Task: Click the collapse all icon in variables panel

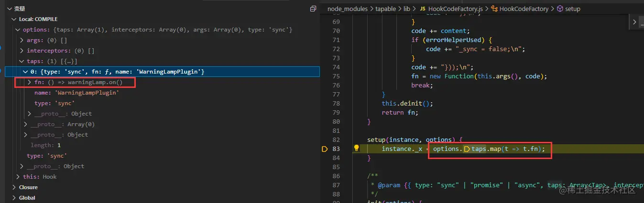Action: [x=313, y=9]
